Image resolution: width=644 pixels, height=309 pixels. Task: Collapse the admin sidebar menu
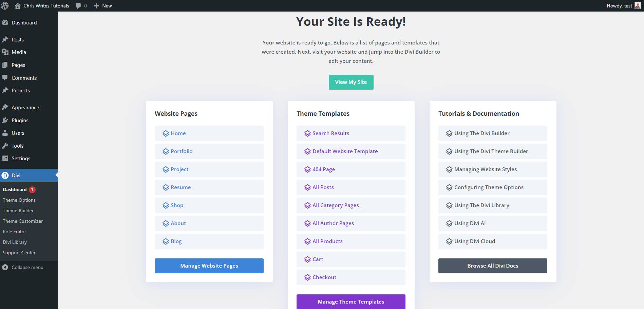tap(24, 267)
